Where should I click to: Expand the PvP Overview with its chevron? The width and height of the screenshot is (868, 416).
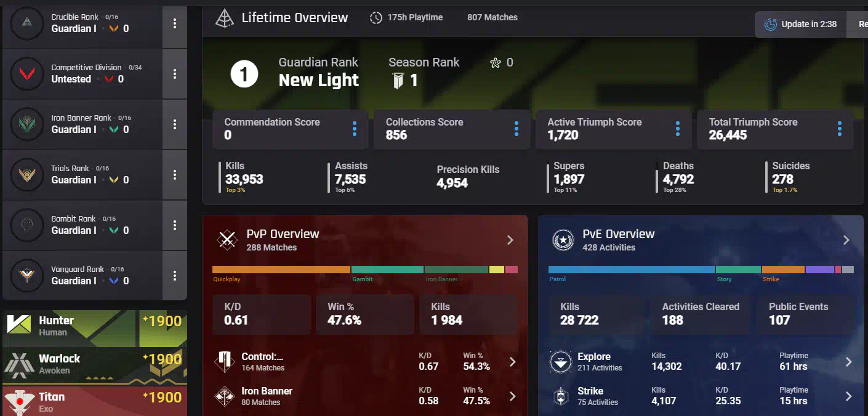click(510, 240)
